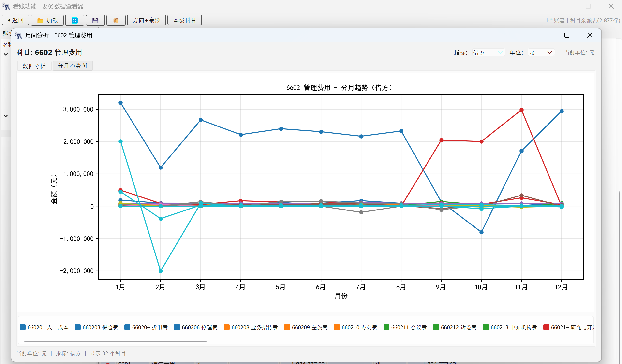Open the 单位 元 dropdown

[x=541, y=52]
